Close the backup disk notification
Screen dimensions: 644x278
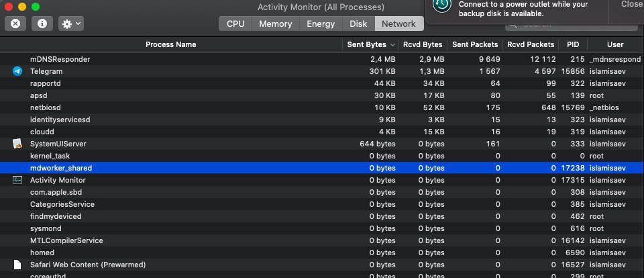632,4
